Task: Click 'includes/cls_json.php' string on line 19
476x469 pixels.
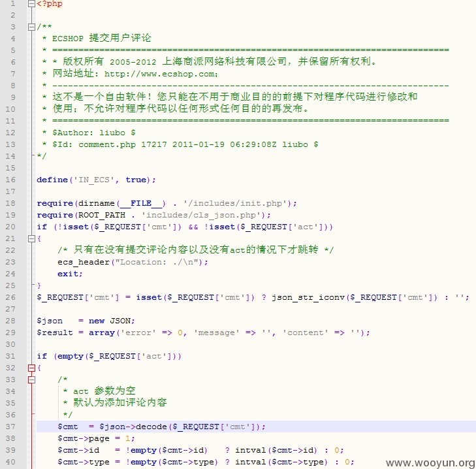Action: pyautogui.click(x=203, y=215)
